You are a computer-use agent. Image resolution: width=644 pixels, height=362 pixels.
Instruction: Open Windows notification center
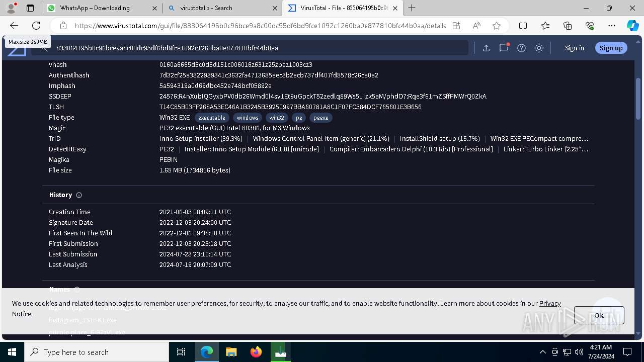627,352
